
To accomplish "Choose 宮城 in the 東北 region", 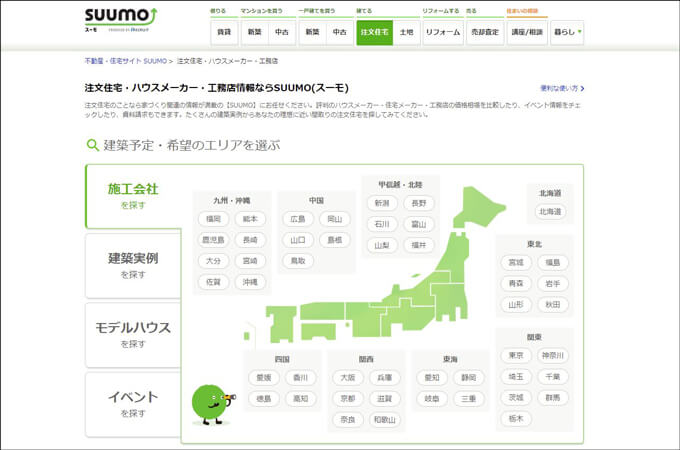I will [516, 262].
